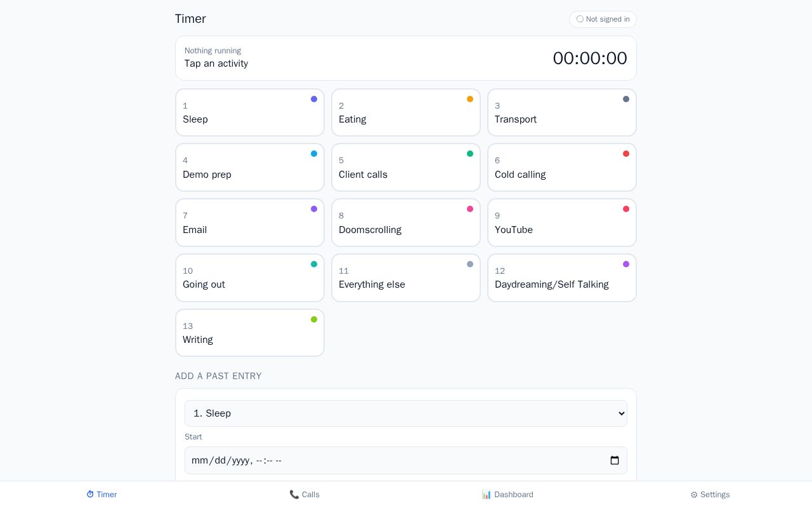Start the Everything else activity
812x508 pixels.
pos(406,278)
